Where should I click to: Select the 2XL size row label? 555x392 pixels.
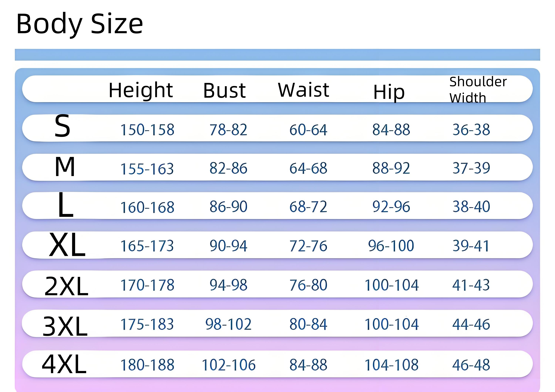[66, 286]
